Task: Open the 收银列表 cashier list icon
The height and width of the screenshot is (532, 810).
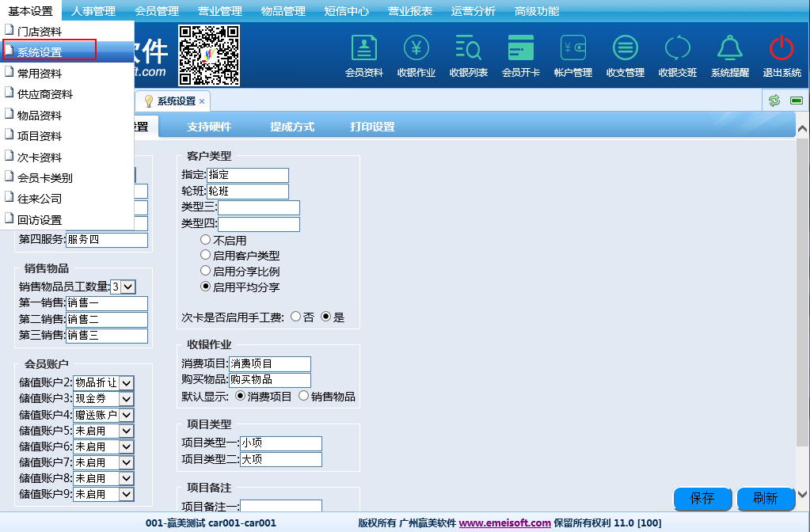Action: point(469,55)
